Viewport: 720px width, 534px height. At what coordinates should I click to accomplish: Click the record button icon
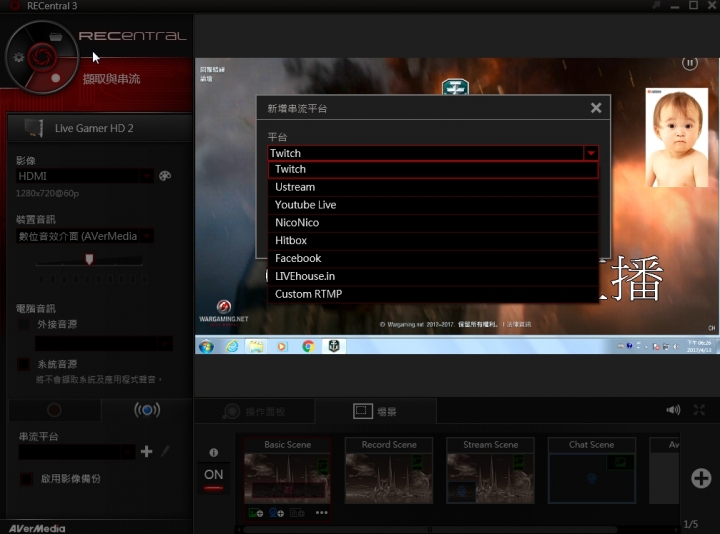54,410
